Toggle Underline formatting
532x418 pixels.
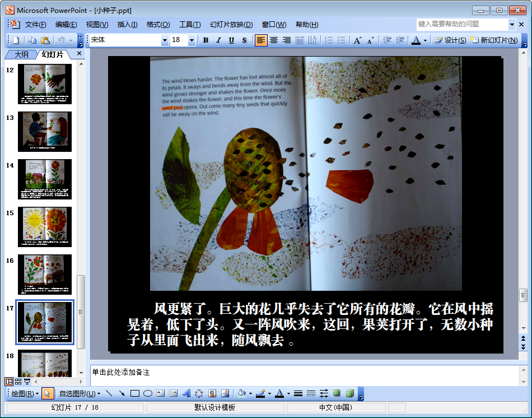(x=231, y=40)
